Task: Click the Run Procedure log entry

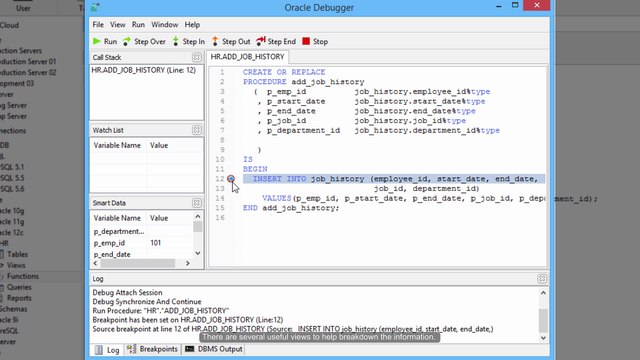Action: 160,311
